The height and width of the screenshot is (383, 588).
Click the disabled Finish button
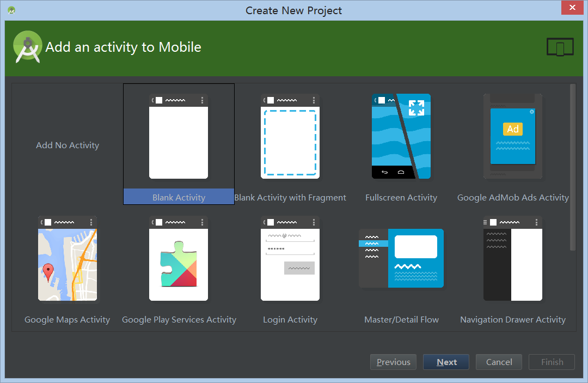552,362
